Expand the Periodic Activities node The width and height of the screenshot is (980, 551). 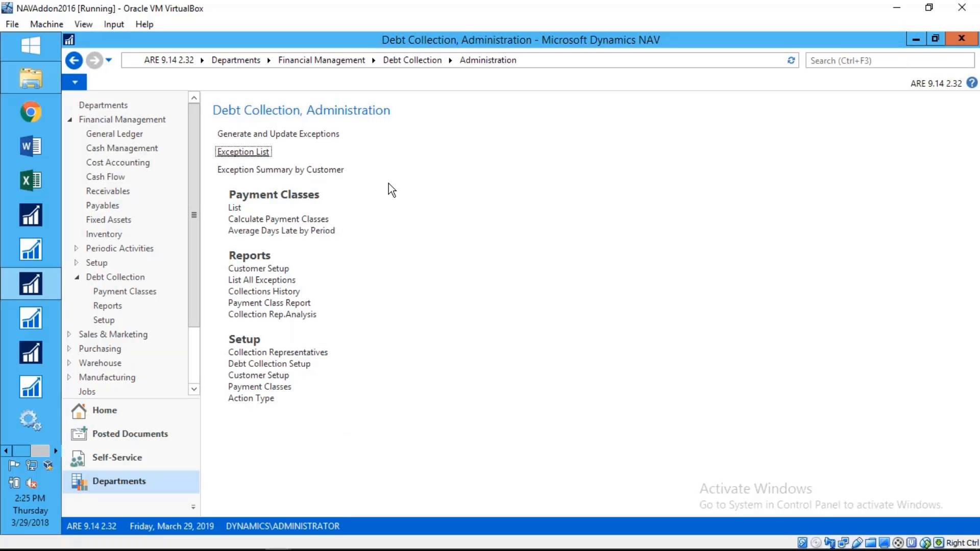(x=77, y=248)
